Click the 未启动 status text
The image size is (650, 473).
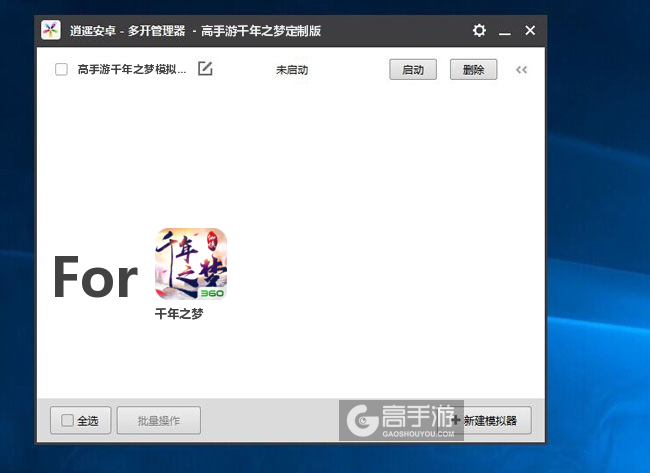pos(292,70)
